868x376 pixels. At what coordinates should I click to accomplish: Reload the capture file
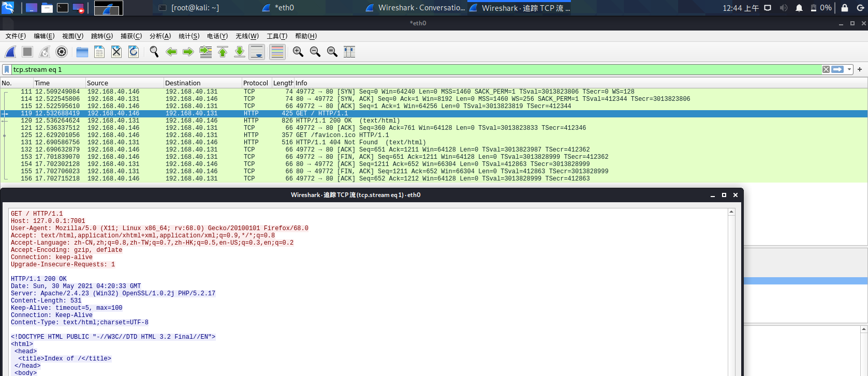[x=134, y=52]
